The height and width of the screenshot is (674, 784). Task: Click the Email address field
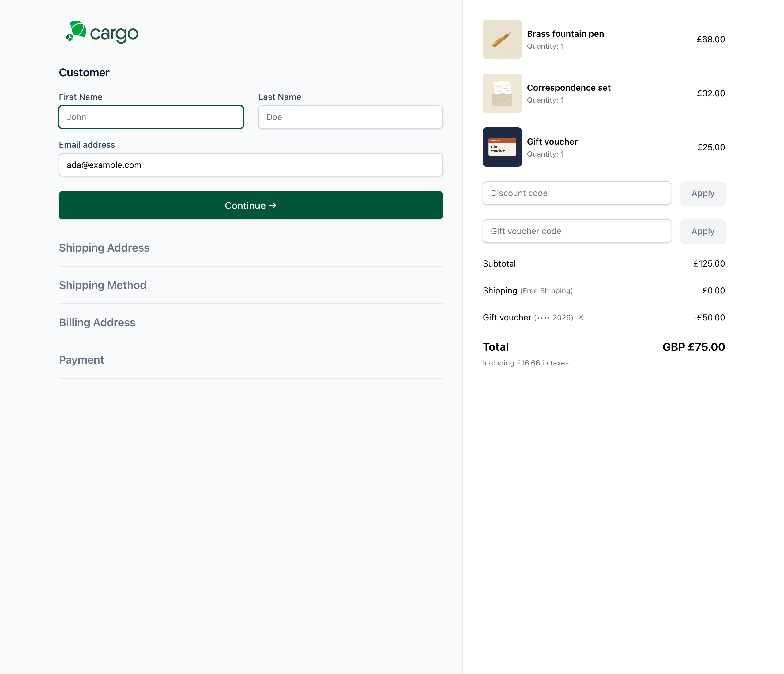pos(251,165)
